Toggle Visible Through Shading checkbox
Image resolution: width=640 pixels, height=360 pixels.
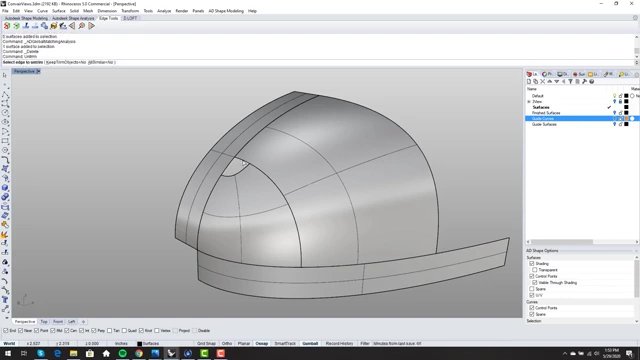pos(535,282)
